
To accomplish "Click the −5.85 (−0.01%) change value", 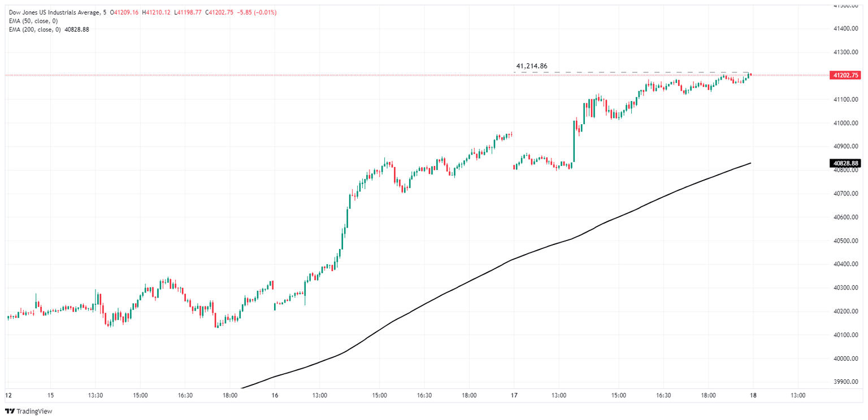I will (x=253, y=12).
